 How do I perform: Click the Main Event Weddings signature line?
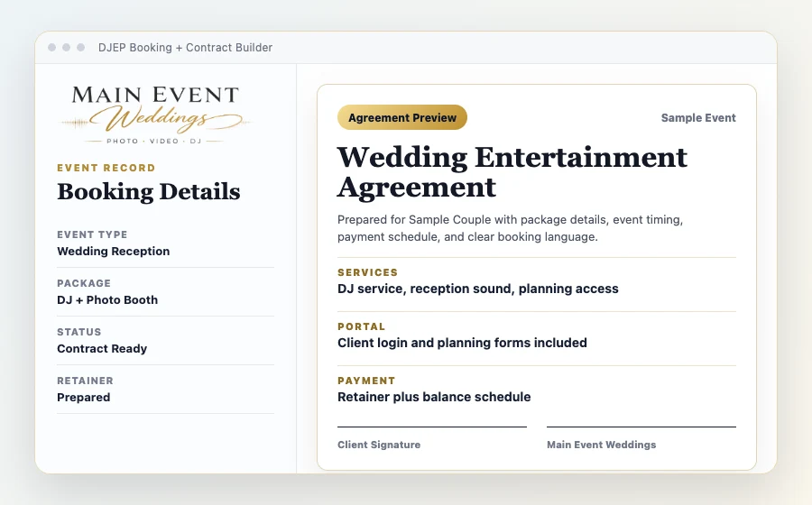(x=641, y=427)
